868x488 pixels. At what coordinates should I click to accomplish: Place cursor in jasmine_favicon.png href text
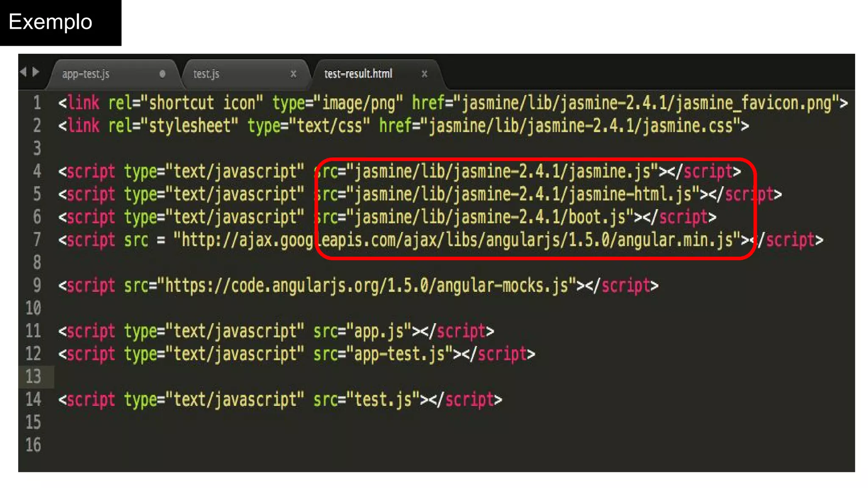pos(647,103)
